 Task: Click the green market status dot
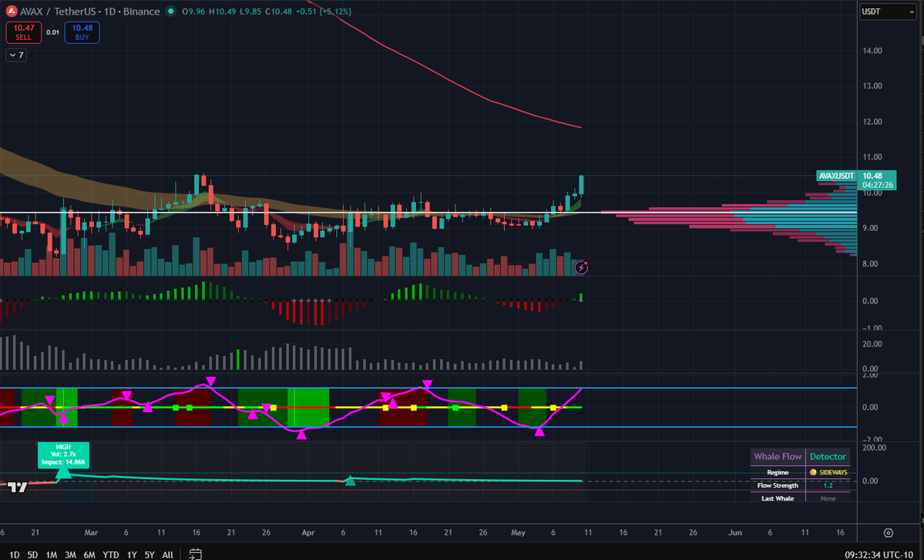(171, 12)
